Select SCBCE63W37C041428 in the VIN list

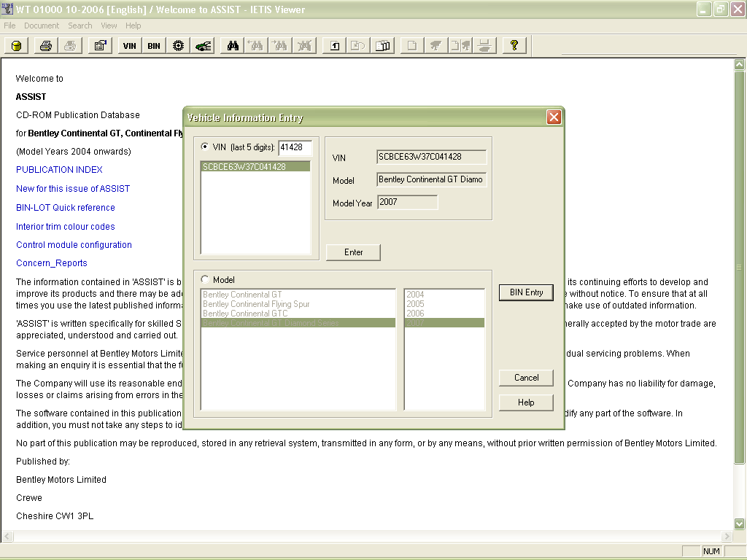[x=255, y=167]
